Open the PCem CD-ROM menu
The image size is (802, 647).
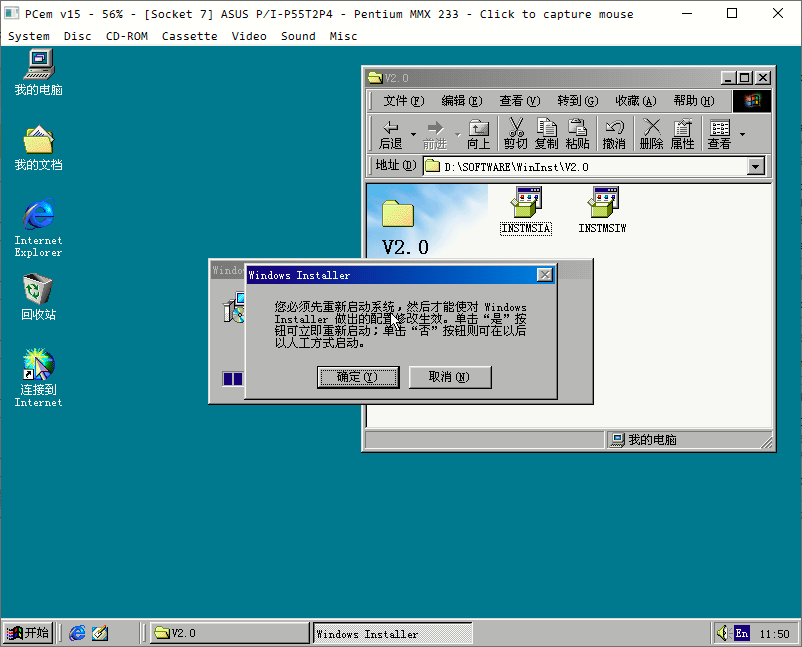click(127, 36)
